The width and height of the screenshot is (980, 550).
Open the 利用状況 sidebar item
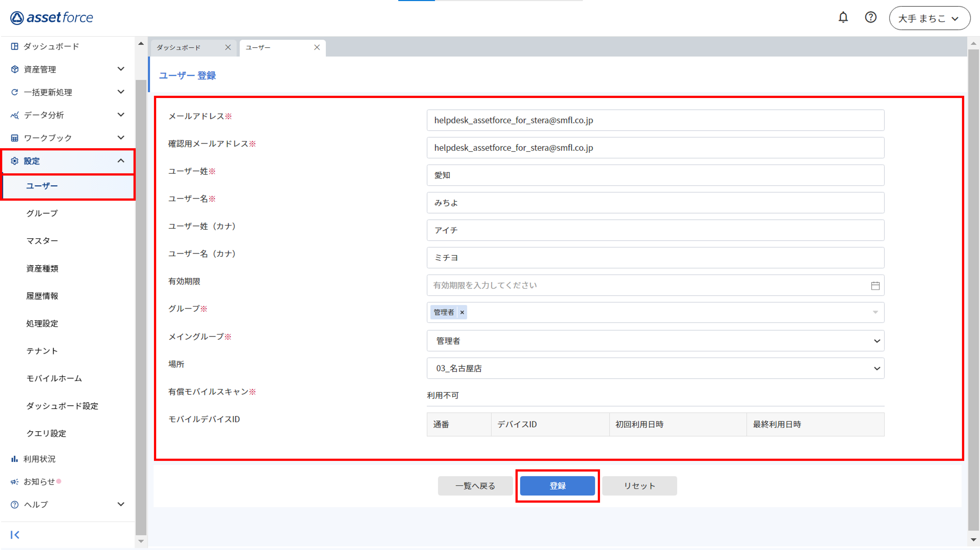point(39,459)
